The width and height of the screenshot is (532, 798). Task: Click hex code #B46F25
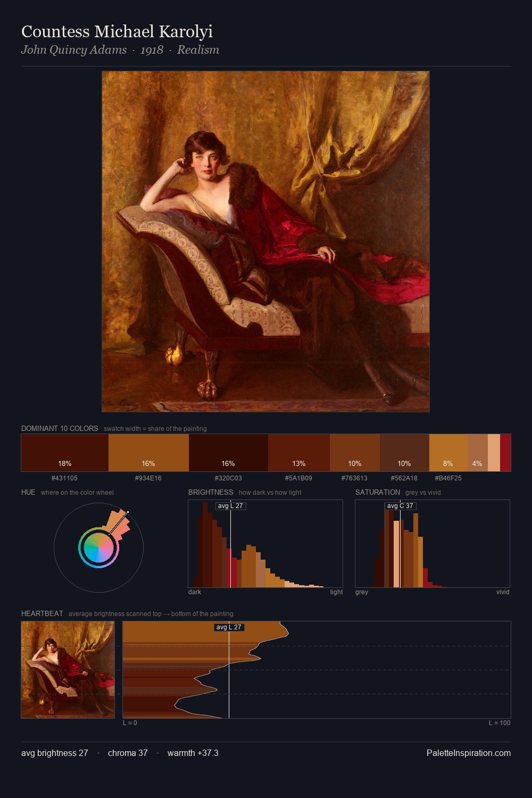pos(448,478)
